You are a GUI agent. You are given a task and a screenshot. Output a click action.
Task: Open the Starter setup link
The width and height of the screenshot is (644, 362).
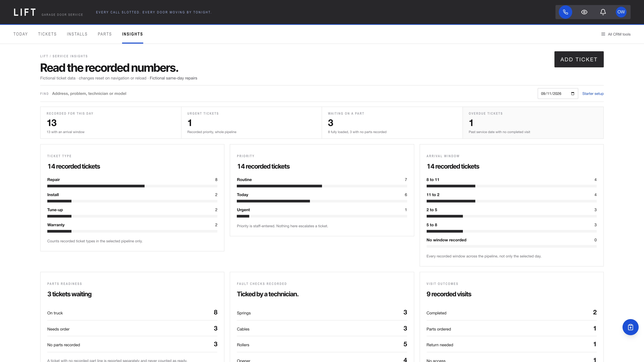593,94
